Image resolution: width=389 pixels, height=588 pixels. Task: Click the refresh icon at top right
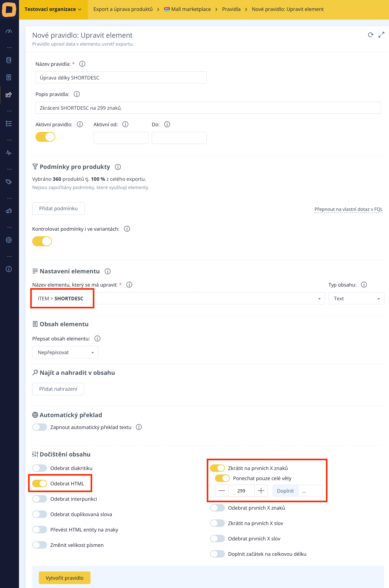coord(371,35)
